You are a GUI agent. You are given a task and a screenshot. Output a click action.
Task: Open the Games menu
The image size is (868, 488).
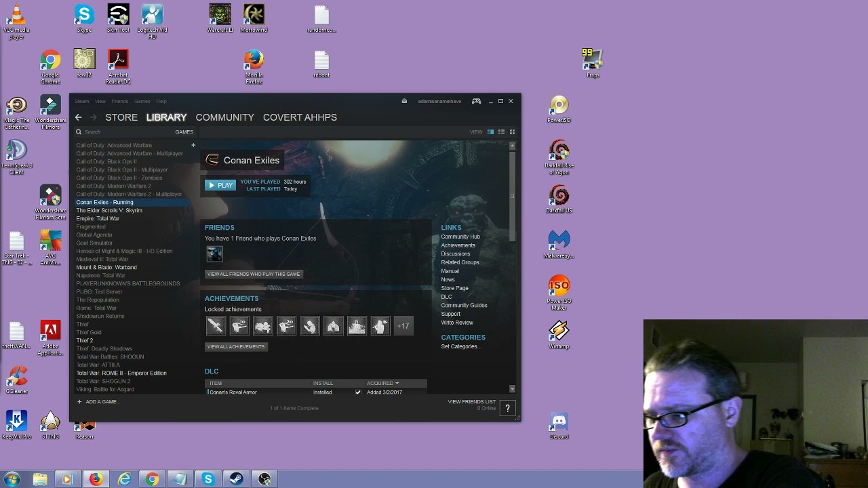coord(142,101)
